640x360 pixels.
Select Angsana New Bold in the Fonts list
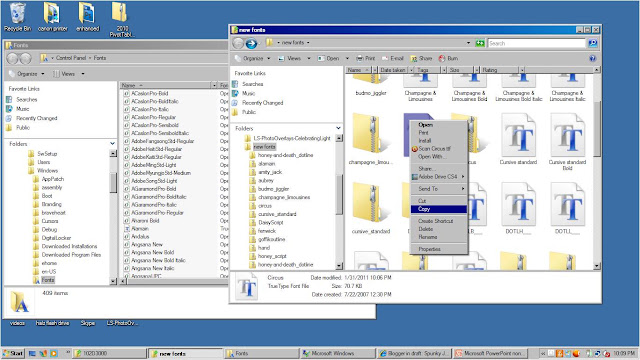(x=152, y=252)
